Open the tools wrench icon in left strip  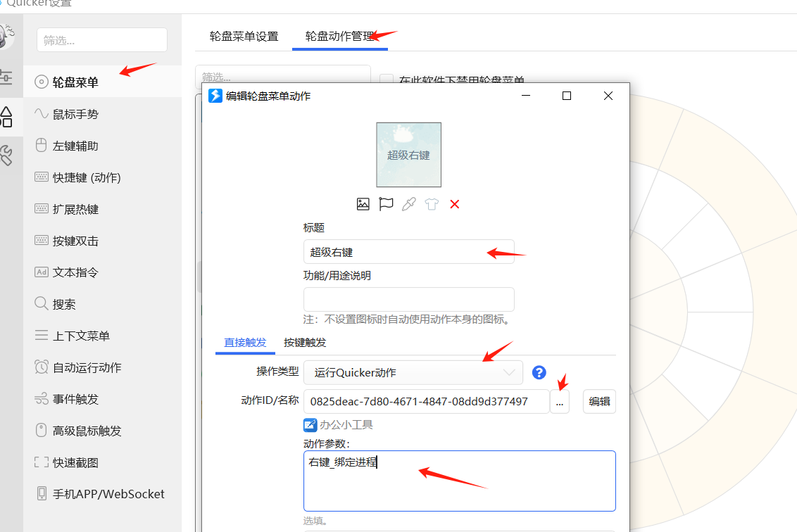(6, 156)
